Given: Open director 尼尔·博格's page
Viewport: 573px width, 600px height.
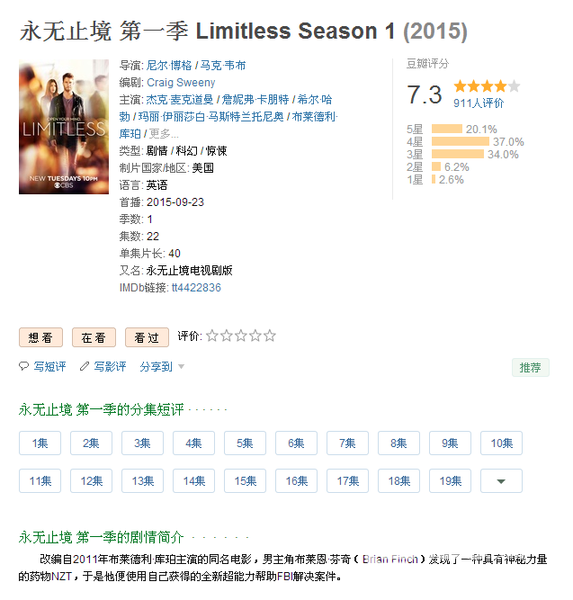Looking at the screenshot, I should coord(169,65).
